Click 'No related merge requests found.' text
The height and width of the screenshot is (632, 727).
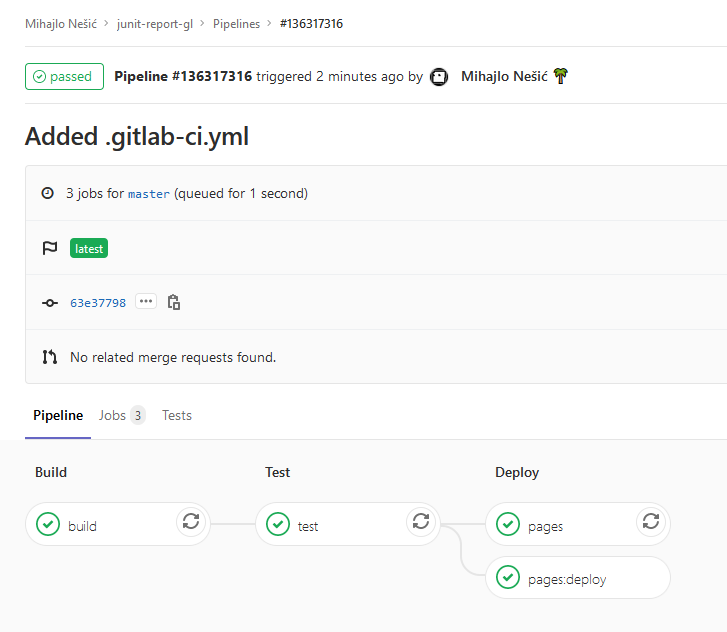point(173,357)
